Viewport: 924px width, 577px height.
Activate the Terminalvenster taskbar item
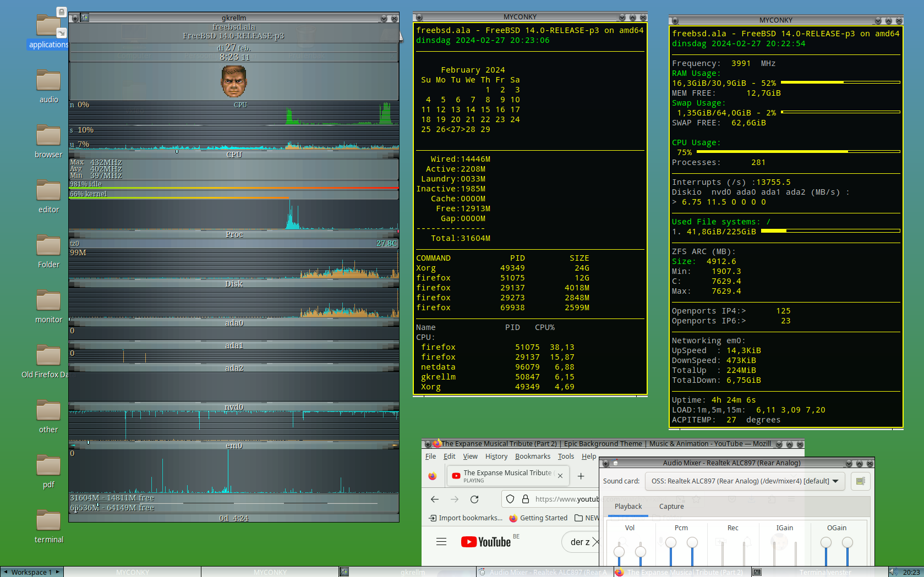click(x=820, y=572)
